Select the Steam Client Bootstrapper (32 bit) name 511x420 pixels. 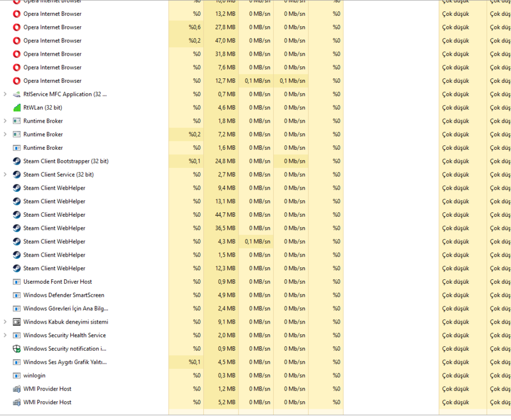pos(66,161)
